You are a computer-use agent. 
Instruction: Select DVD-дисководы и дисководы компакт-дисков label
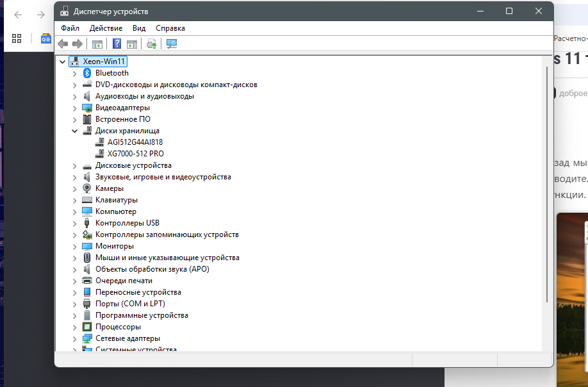[176, 85]
